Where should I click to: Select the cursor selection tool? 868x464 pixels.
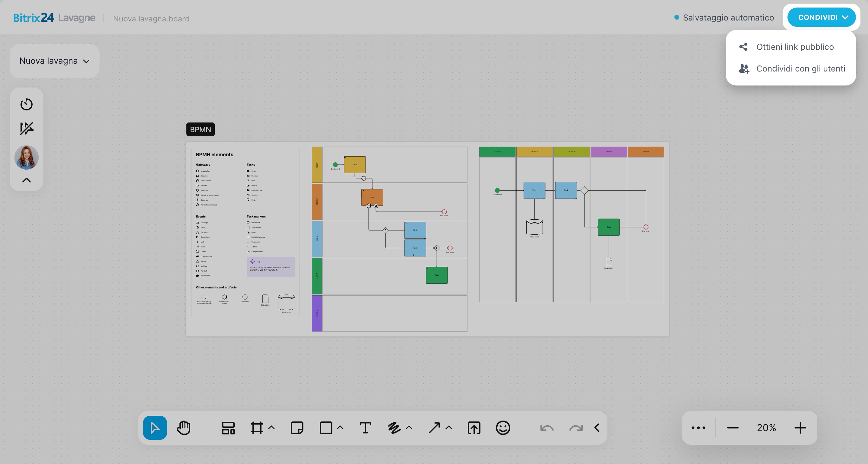[x=155, y=427]
